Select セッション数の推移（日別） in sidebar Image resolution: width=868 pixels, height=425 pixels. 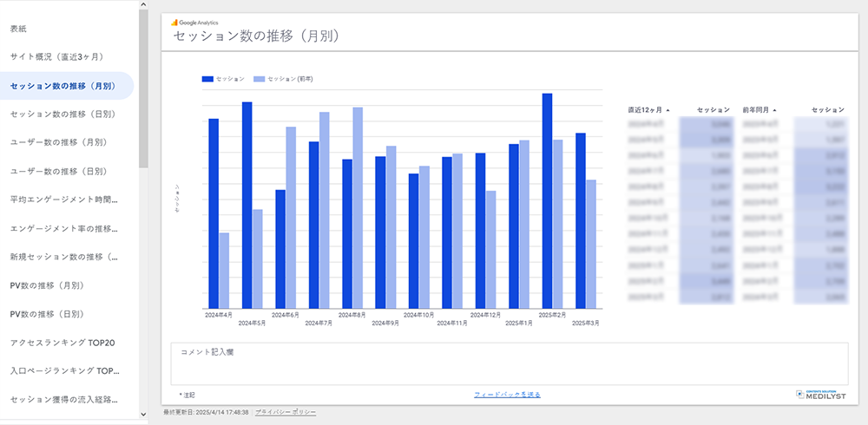62,114
